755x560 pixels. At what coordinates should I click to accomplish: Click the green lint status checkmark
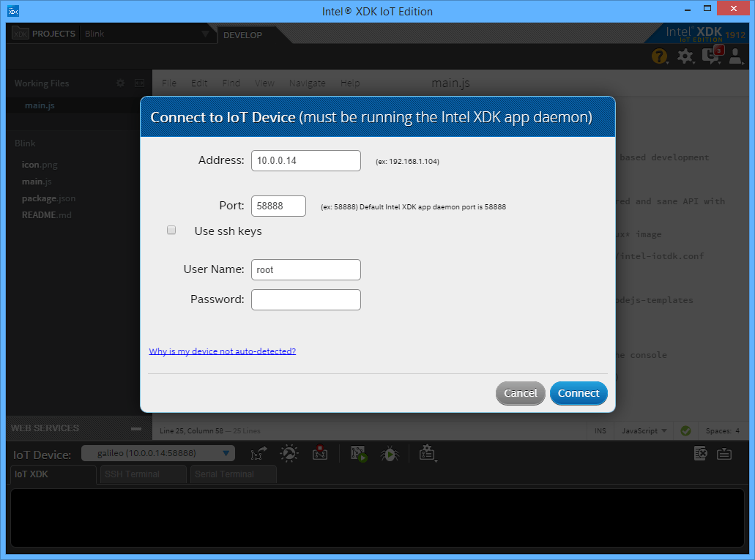685,430
